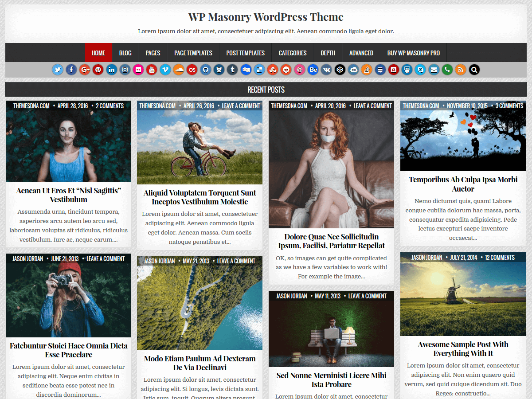Open the GitHub social link icon
The image size is (532, 399).
tap(205, 70)
